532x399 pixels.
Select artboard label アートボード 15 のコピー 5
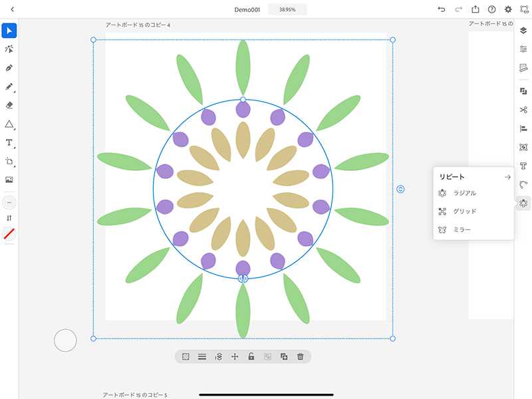point(135,395)
